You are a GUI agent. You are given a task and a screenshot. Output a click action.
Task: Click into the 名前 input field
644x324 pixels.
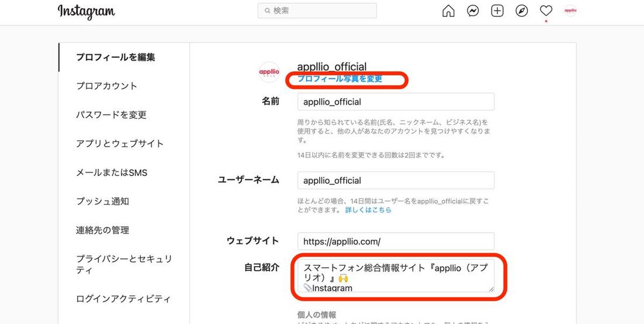pyautogui.click(x=396, y=102)
